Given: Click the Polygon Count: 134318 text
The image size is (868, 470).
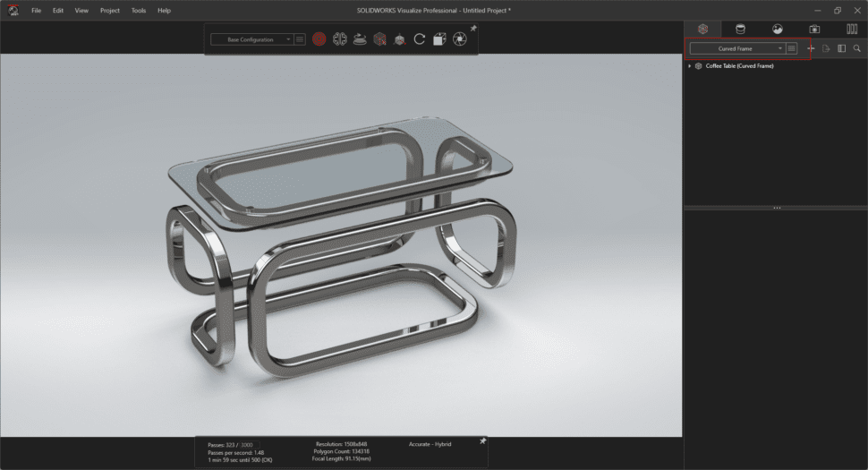Looking at the screenshot, I should [x=341, y=451].
